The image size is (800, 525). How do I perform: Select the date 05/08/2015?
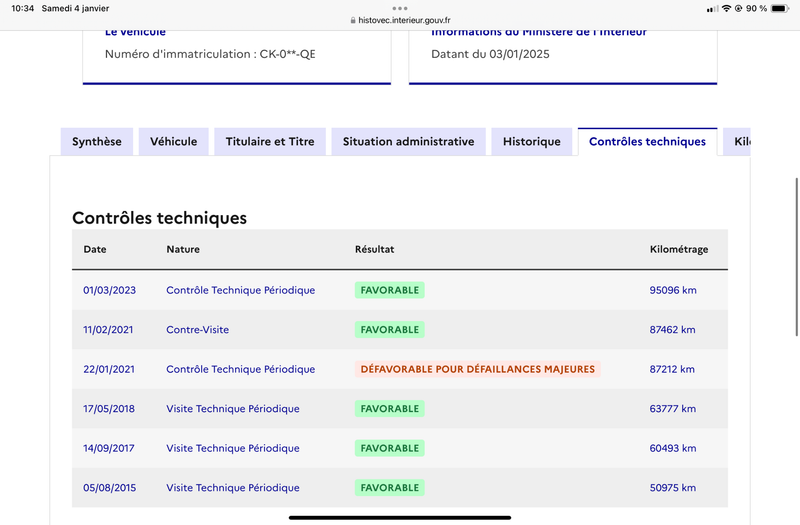[110, 488]
